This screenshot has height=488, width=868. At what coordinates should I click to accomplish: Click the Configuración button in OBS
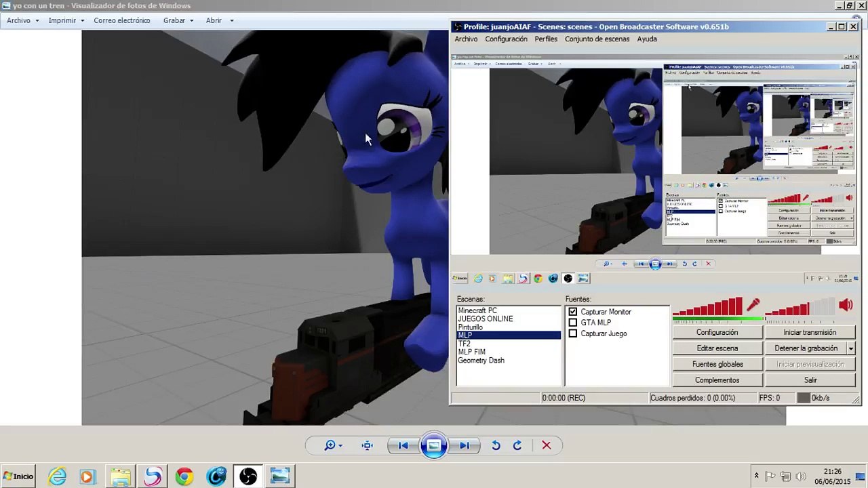(717, 332)
